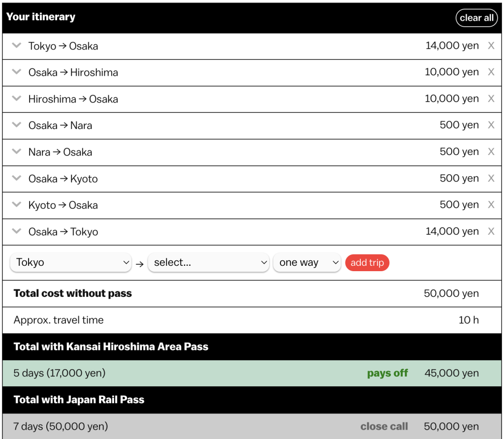
Task: Click the red add trip button
Action: pyautogui.click(x=367, y=263)
